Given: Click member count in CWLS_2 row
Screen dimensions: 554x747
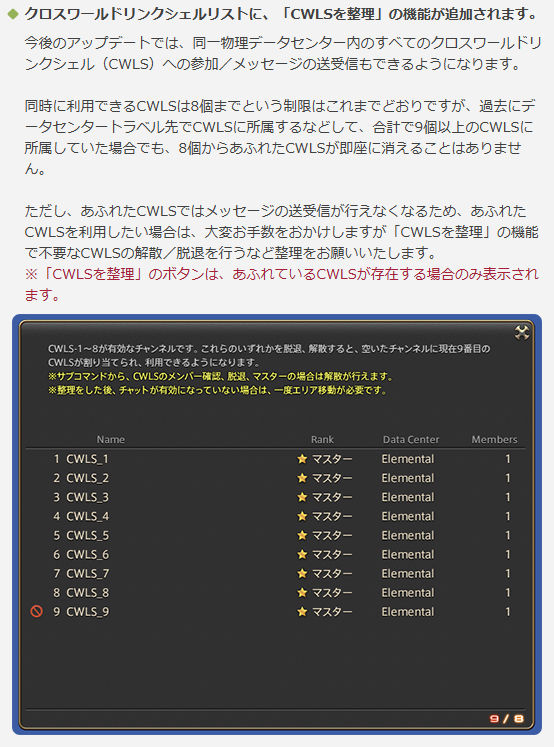Looking at the screenshot, I should pos(508,478).
